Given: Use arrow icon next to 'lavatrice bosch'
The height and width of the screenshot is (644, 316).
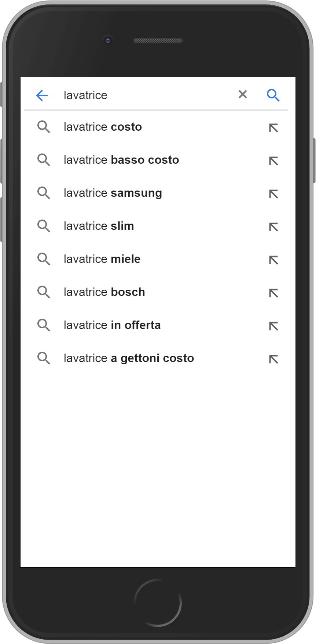Looking at the screenshot, I should pos(273,293).
